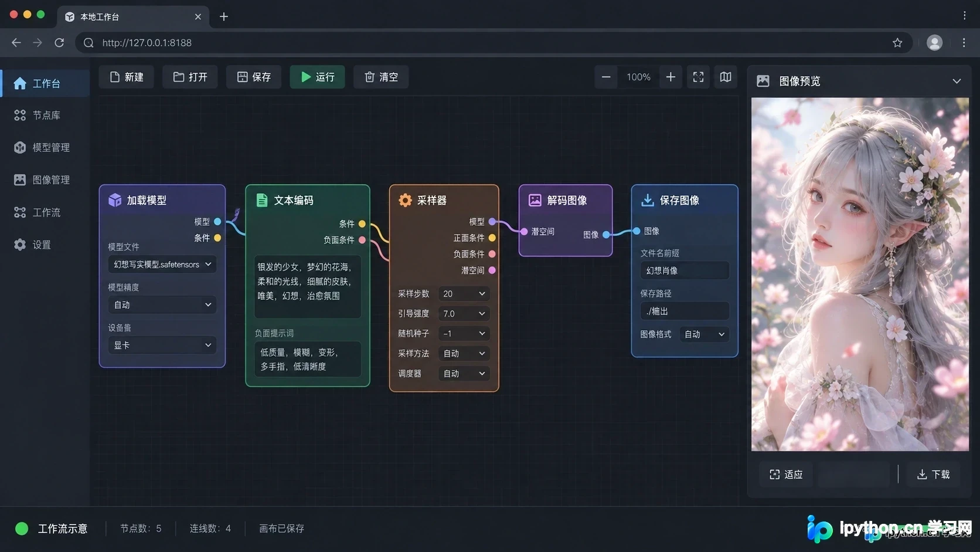Open the 调度器 dropdown

tap(464, 373)
